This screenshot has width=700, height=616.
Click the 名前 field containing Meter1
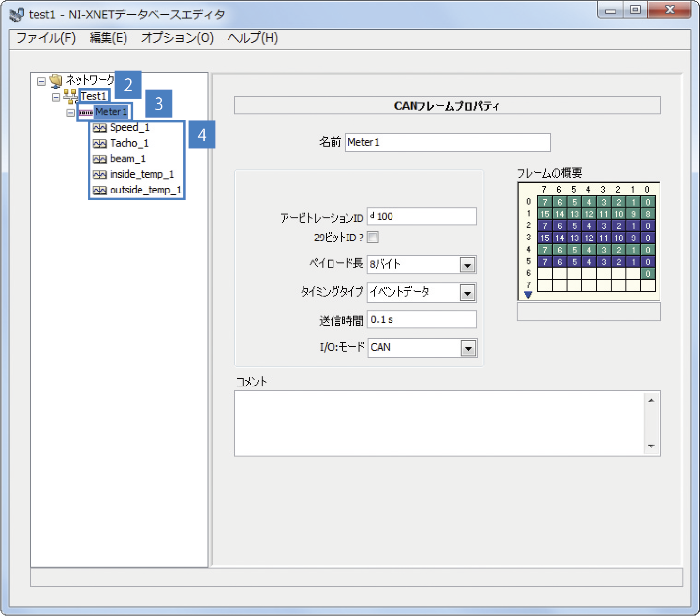click(x=447, y=142)
